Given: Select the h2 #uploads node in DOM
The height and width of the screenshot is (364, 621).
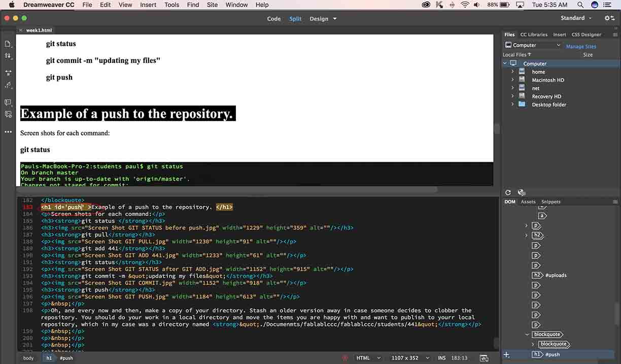Looking at the screenshot, I should coord(549,275).
